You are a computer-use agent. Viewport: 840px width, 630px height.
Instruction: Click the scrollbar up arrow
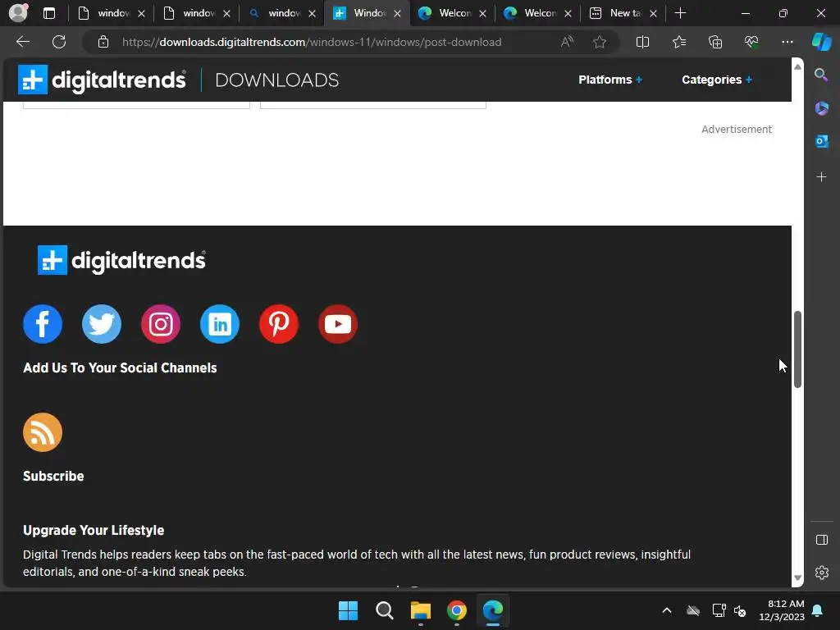coord(797,67)
